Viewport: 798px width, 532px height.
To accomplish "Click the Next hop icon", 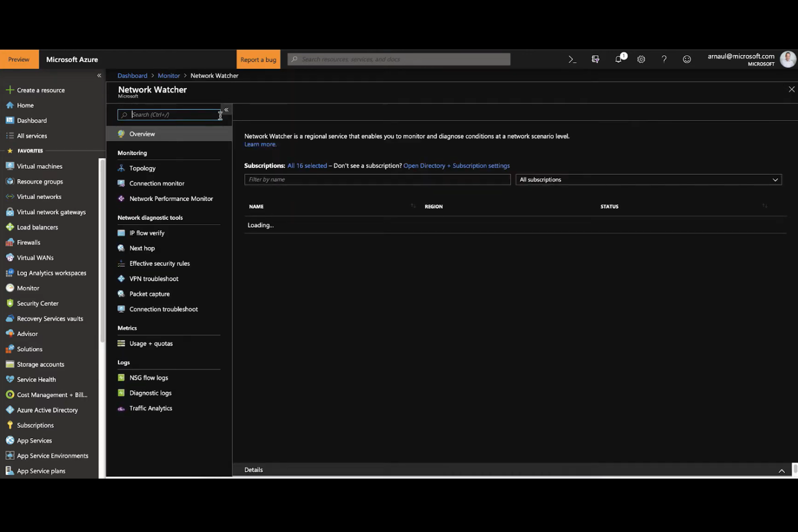I will (x=121, y=248).
